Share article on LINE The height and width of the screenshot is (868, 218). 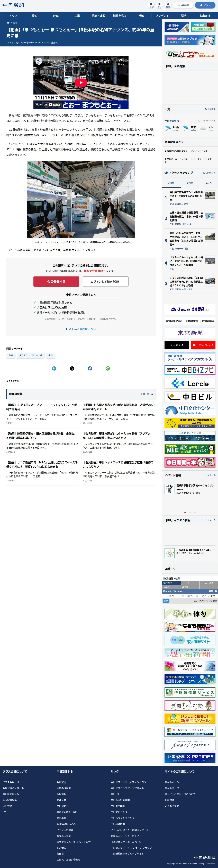[108, 368]
